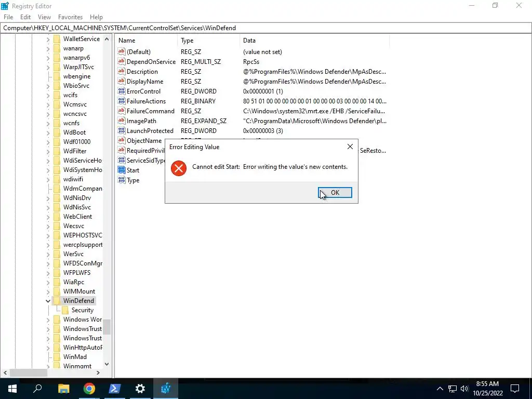Expand the WiaRpc key
The height and width of the screenshot is (399, 532).
pyautogui.click(x=48, y=282)
